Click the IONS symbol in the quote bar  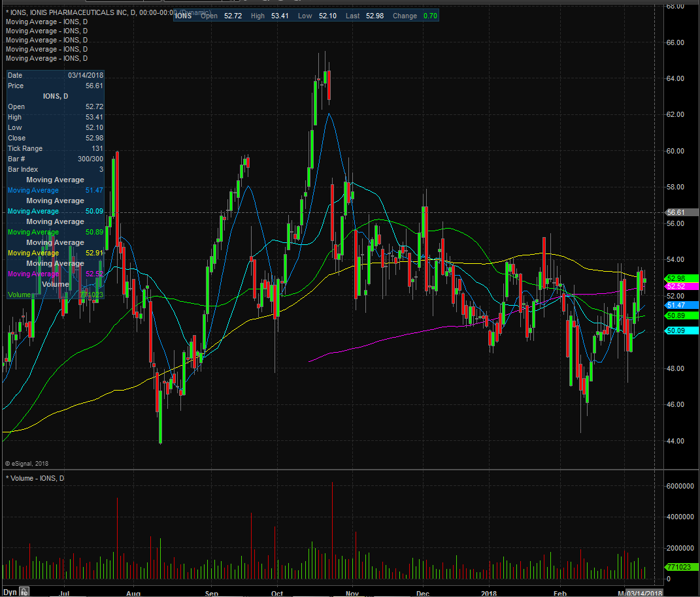(183, 16)
